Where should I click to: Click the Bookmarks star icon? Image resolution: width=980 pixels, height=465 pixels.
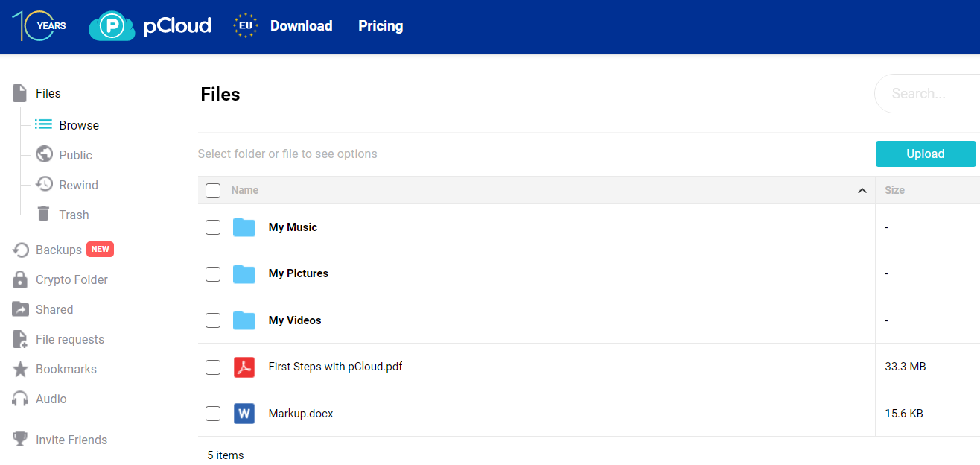click(x=20, y=370)
